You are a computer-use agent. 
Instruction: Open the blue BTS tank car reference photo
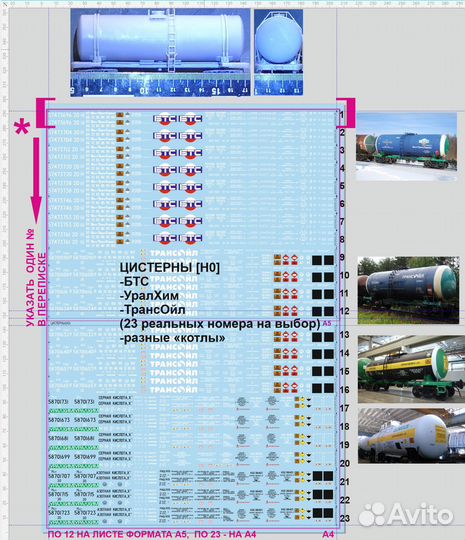tap(406, 147)
